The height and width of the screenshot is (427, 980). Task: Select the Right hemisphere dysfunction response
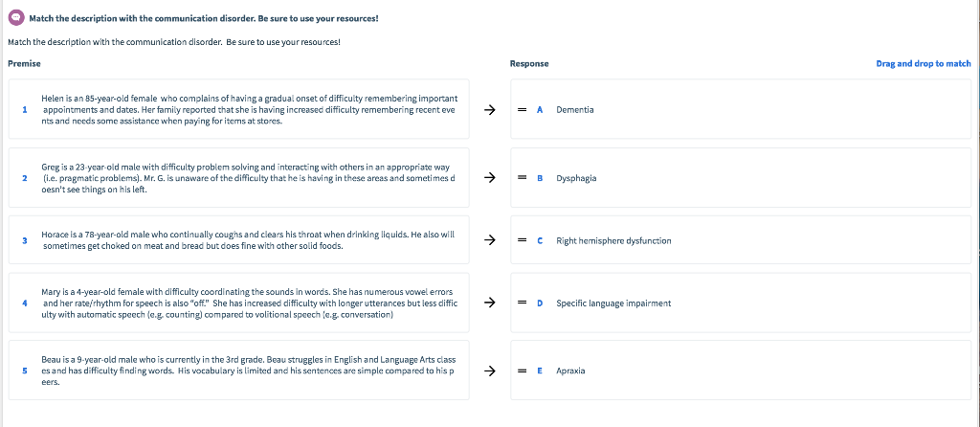pos(613,240)
